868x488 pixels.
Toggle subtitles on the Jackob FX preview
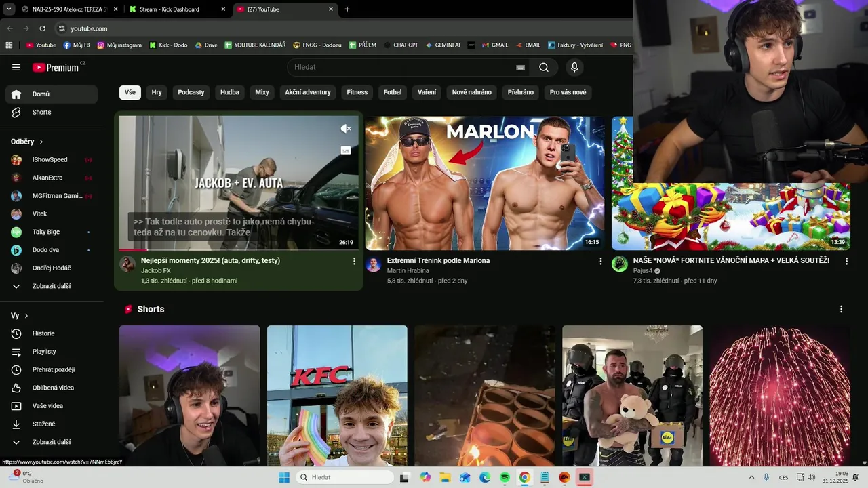point(346,150)
